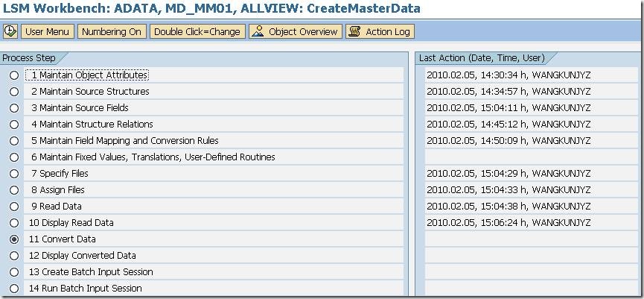Click the Execute clock icon button
Viewport: 644px width, 299px height.
click(10, 31)
